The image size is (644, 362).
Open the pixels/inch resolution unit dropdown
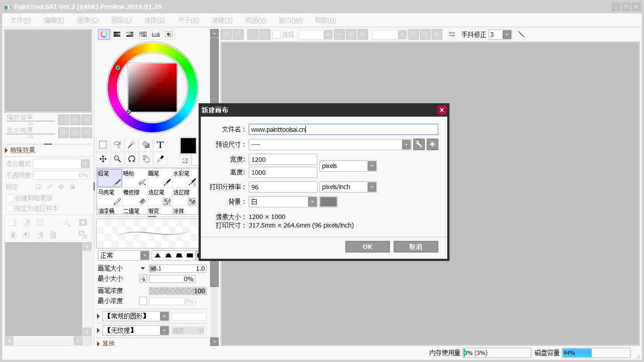click(x=372, y=187)
